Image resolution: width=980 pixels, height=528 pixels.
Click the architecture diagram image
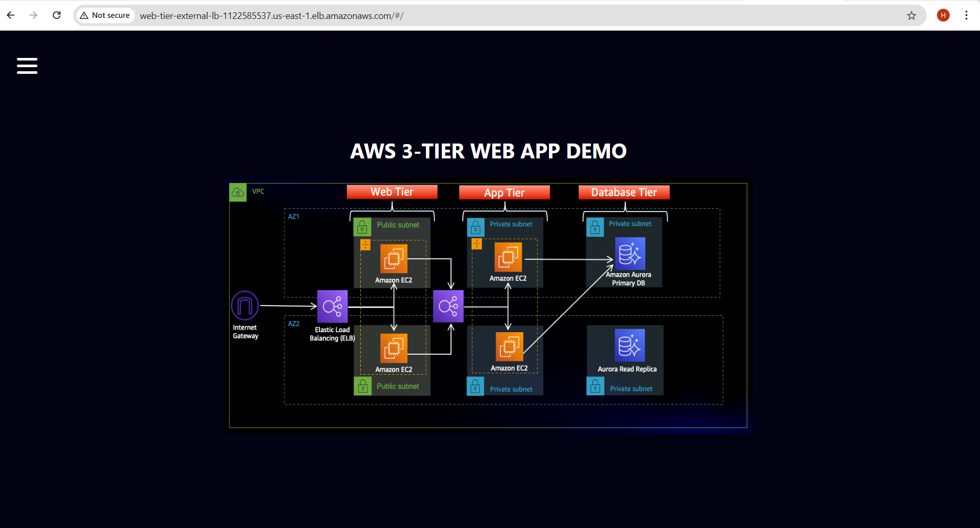tap(488, 306)
